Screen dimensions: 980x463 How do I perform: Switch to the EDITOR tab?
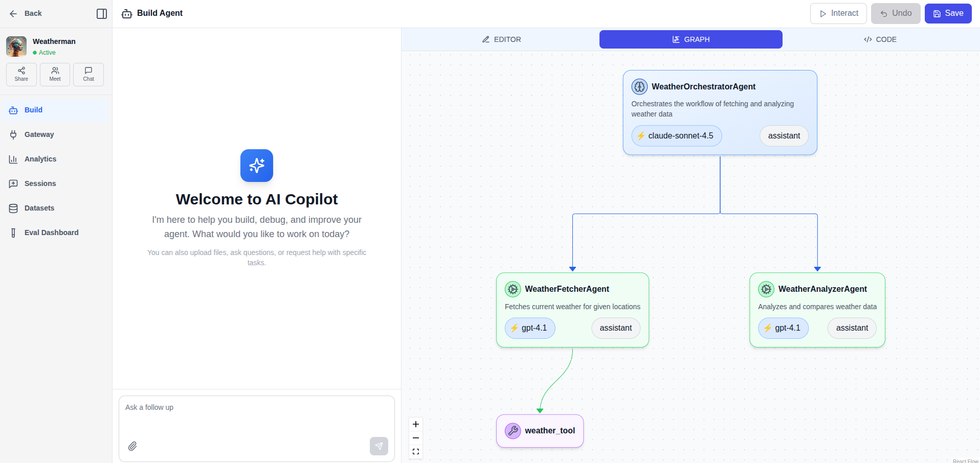pyautogui.click(x=501, y=39)
